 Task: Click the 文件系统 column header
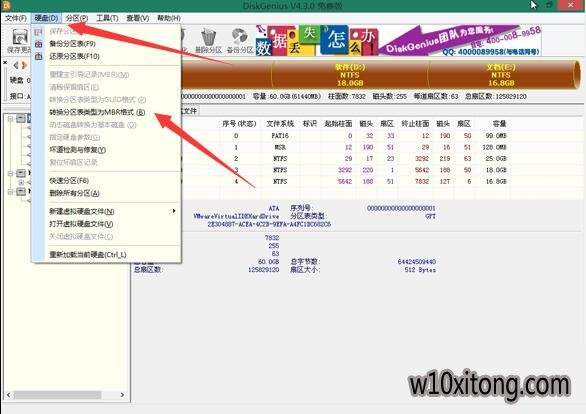pos(280,124)
